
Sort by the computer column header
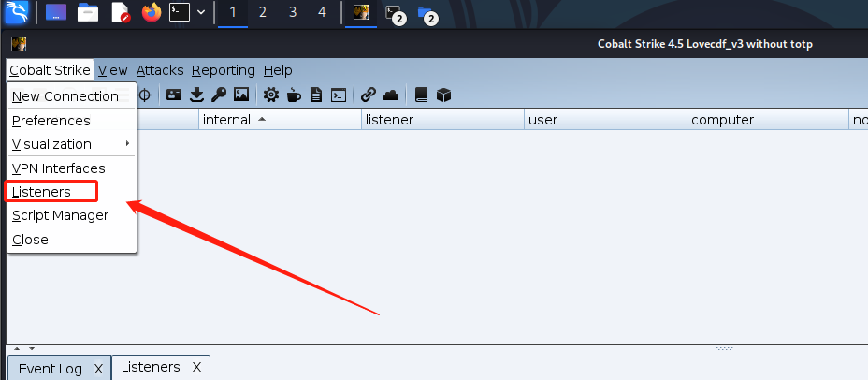click(768, 120)
